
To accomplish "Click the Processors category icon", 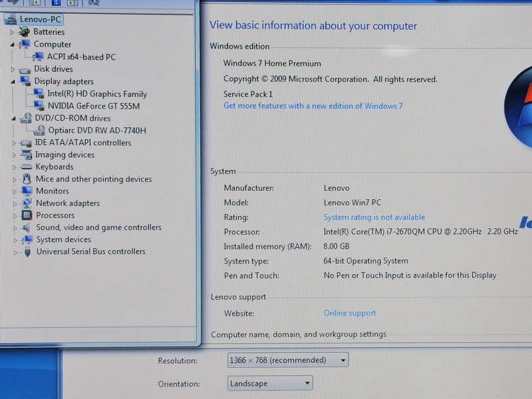I will [27, 215].
